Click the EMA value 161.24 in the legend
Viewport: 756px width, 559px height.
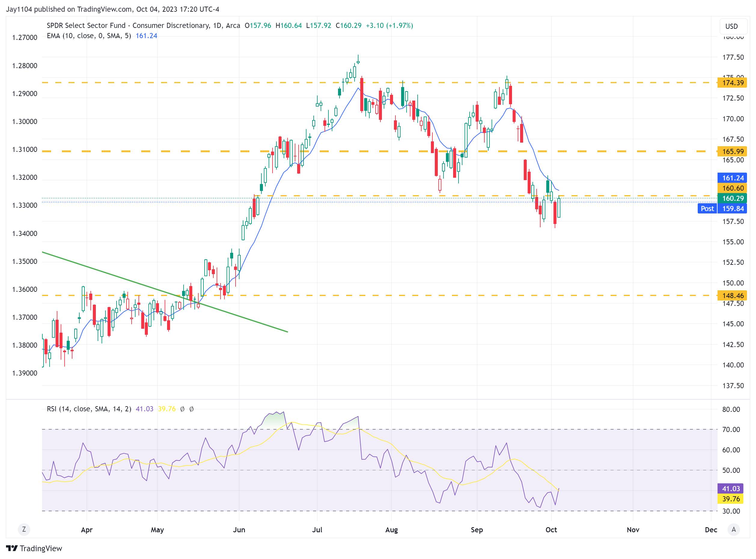point(146,35)
